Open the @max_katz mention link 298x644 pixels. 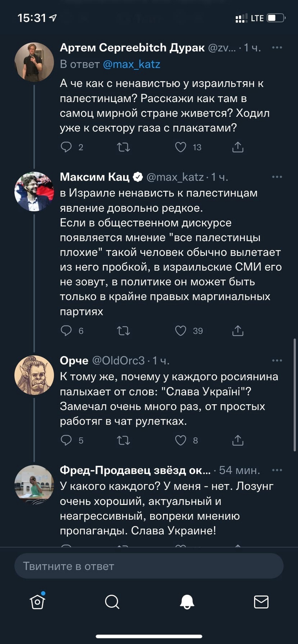tap(131, 65)
